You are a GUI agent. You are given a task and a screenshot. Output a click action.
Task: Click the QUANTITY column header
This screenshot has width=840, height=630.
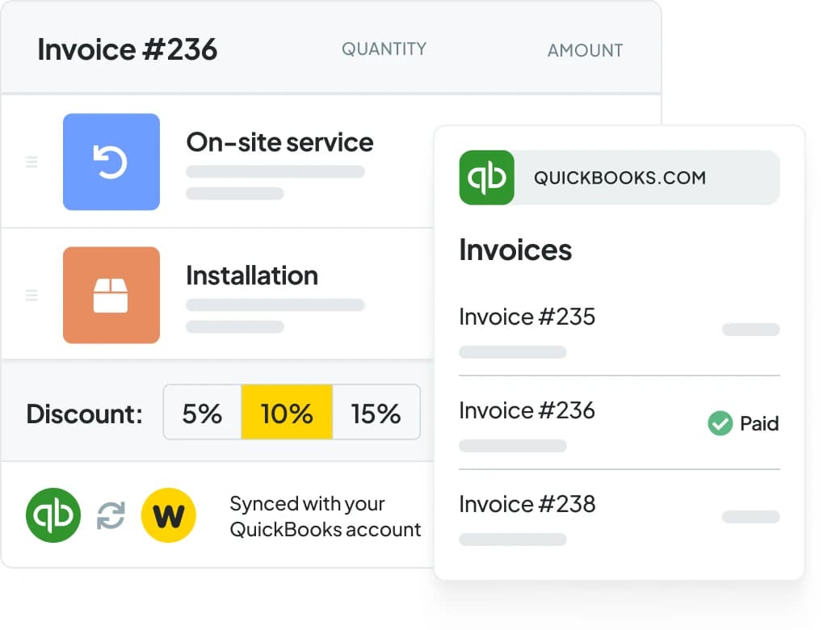point(384,49)
